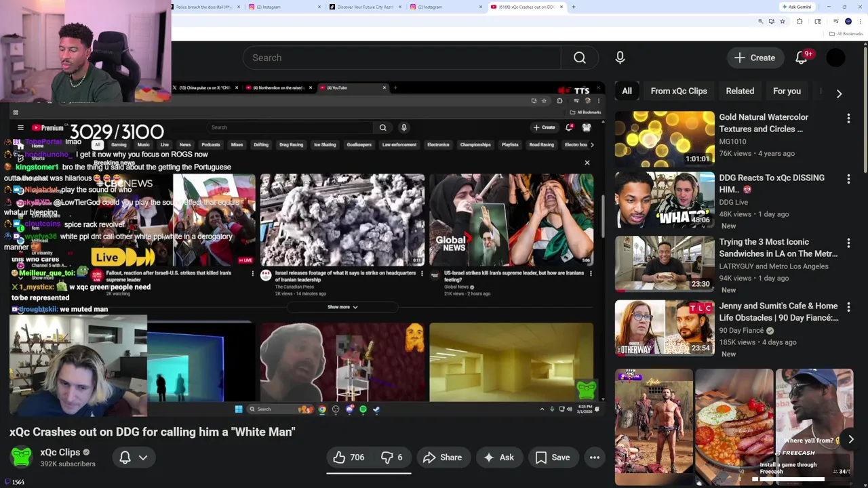The height and width of the screenshot is (488, 868).
Task: Close the xQc Crashes out tab
Action: pyautogui.click(x=561, y=7)
